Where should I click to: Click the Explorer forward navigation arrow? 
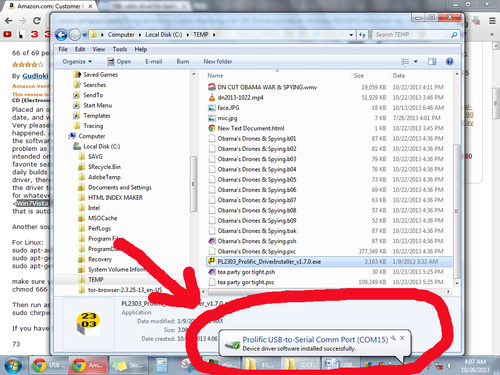pyautogui.click(x=75, y=35)
